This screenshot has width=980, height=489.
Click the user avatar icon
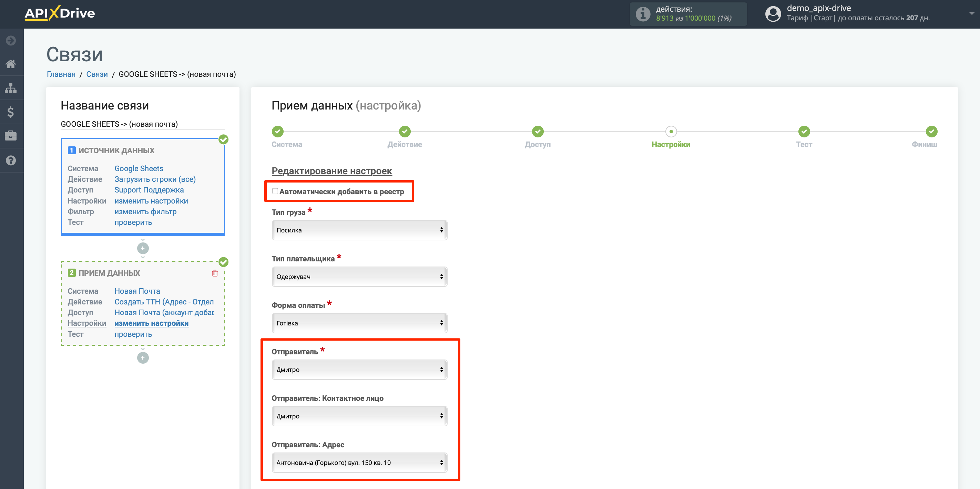point(773,14)
